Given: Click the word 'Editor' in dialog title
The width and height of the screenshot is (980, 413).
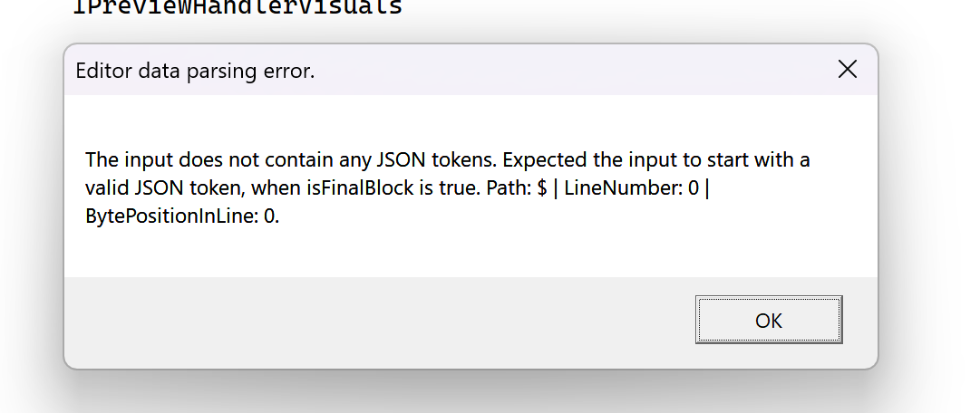Looking at the screenshot, I should tap(102, 71).
